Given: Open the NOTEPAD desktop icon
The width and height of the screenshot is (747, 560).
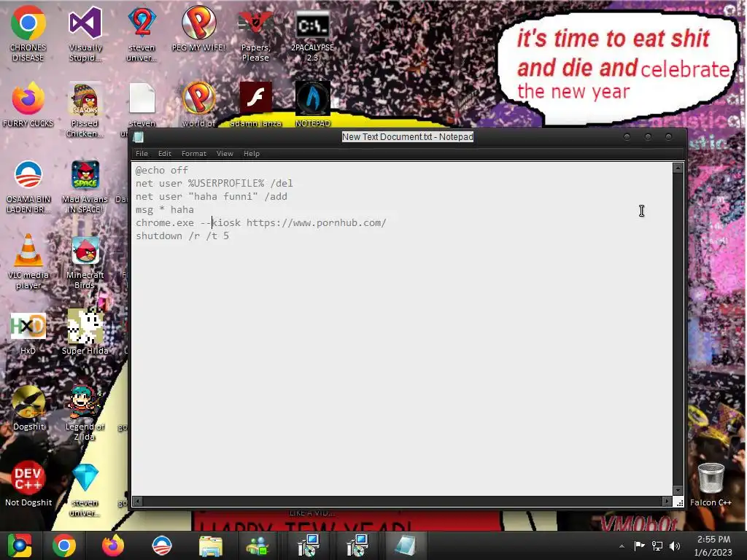Looking at the screenshot, I should click(312, 104).
